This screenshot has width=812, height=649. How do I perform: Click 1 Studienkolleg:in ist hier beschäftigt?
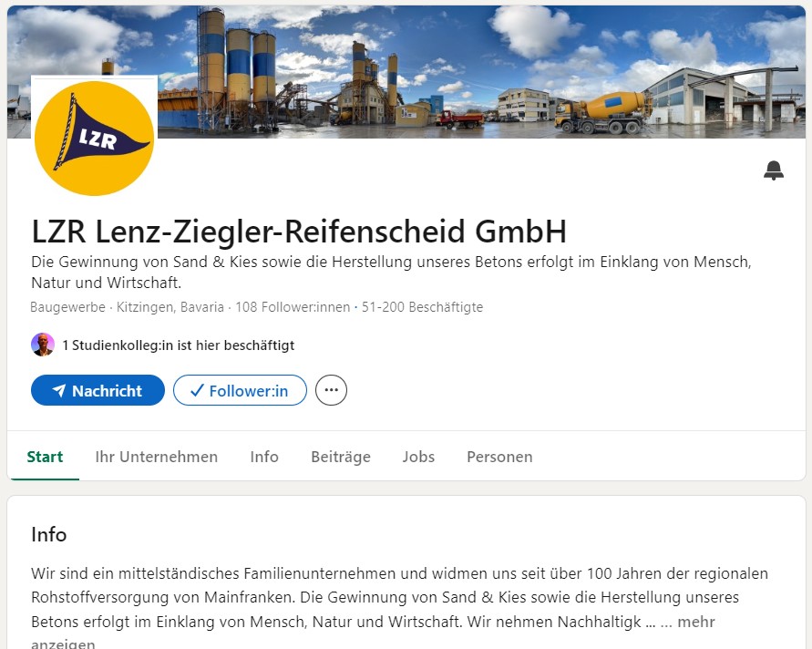[178, 345]
